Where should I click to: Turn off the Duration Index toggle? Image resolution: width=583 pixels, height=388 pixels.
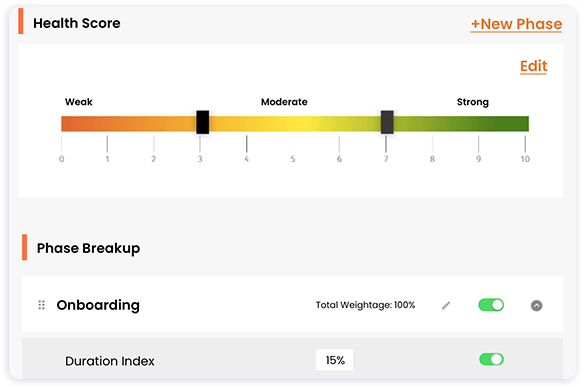point(491,359)
